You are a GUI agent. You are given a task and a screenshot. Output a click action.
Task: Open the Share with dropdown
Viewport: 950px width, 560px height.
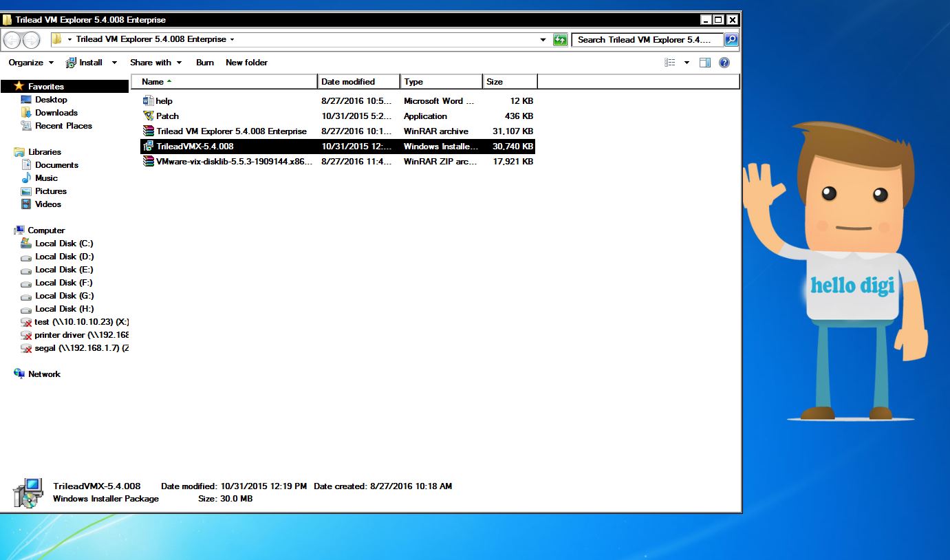156,63
